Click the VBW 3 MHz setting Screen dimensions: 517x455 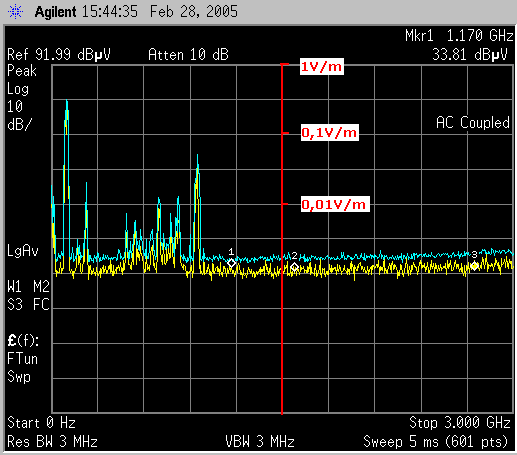[x=260, y=442]
